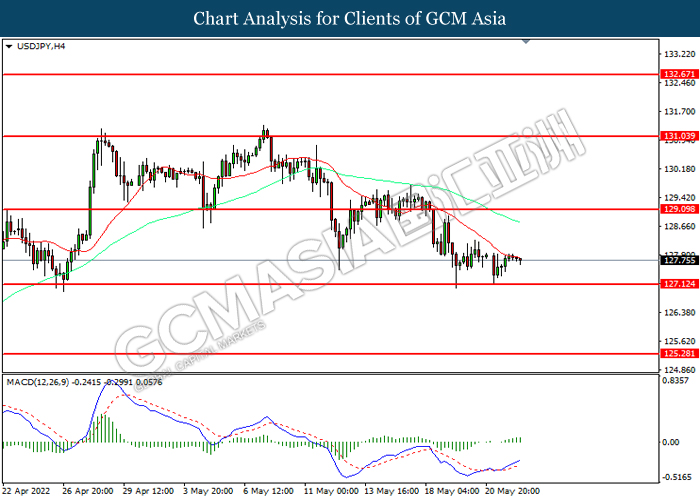Click the red 127.124 price level label
Viewport: 700px width, 500px height.
pyautogui.click(x=679, y=283)
